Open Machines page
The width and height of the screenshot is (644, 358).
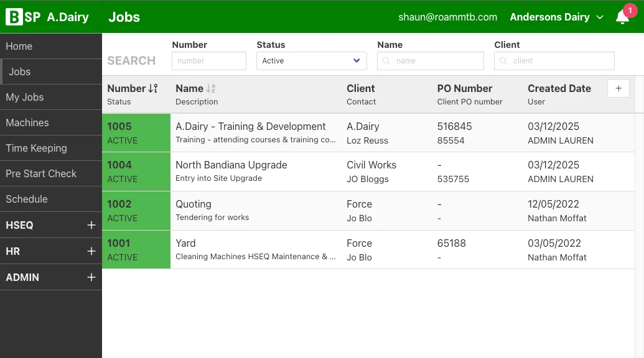tap(51, 122)
